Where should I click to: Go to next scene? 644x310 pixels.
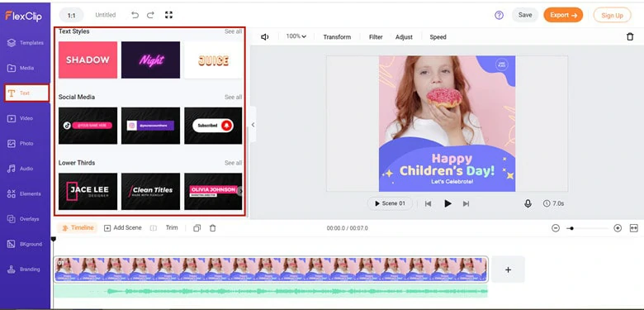(466, 203)
